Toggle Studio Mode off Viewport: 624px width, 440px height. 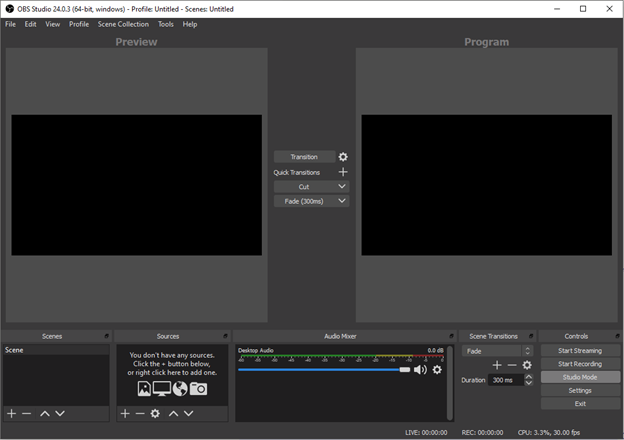(580, 377)
